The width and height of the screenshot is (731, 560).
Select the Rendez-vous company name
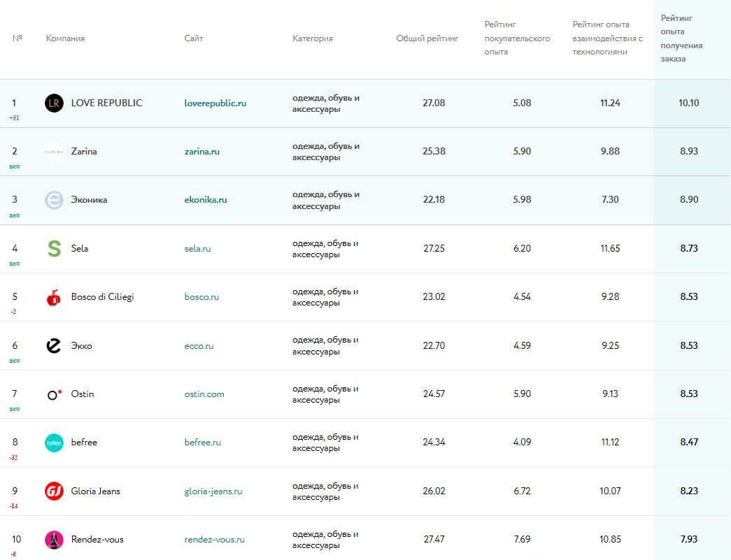97,540
